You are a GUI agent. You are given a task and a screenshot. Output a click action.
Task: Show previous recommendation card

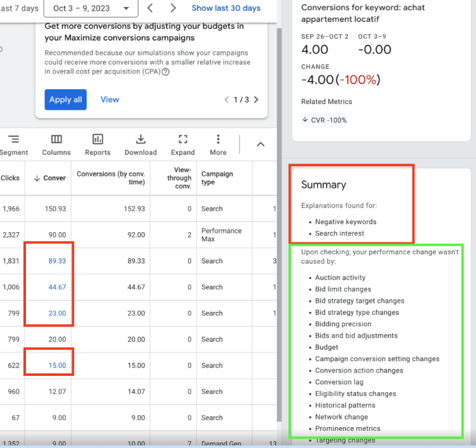coord(227,100)
